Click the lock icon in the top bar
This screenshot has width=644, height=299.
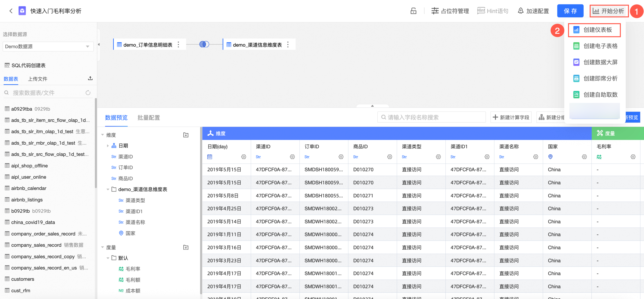413,11
